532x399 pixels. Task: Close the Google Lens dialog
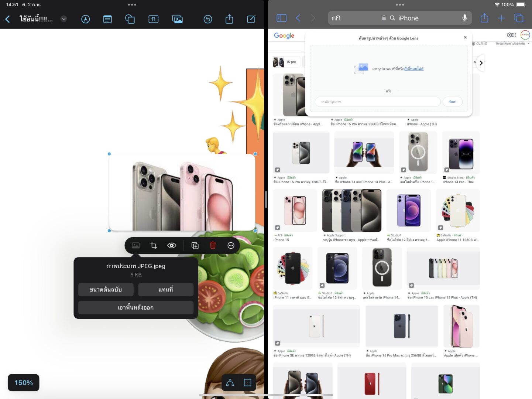click(465, 37)
